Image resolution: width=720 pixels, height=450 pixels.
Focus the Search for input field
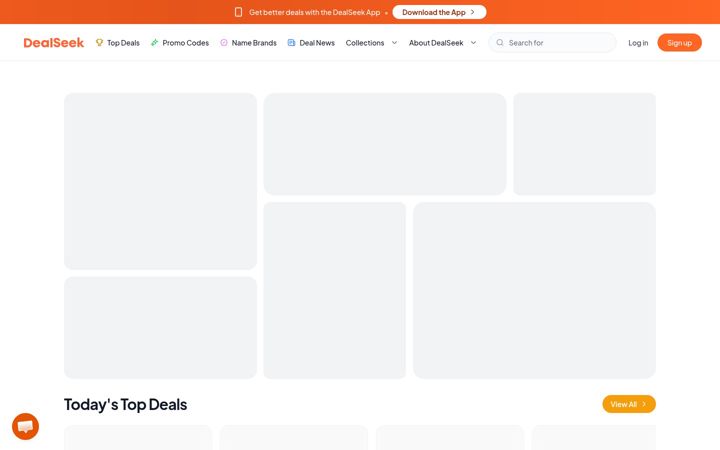tap(552, 43)
